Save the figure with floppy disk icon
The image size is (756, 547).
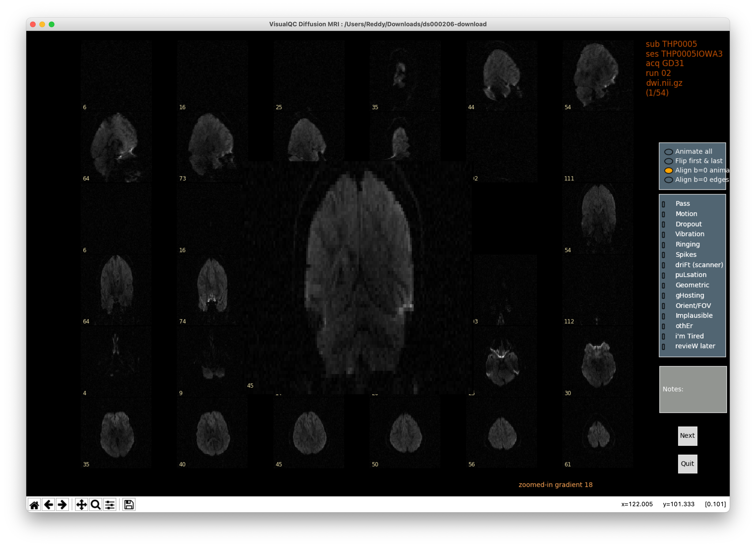coord(129,504)
